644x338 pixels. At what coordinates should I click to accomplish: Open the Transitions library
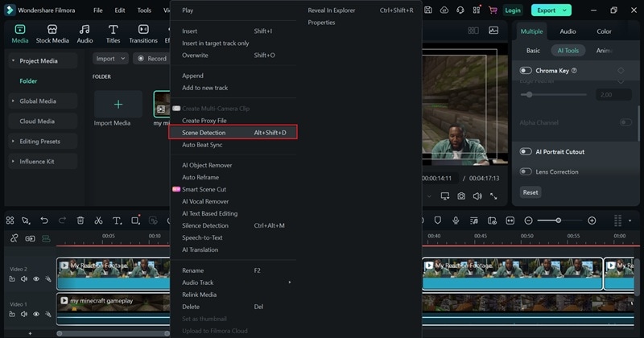pyautogui.click(x=143, y=34)
